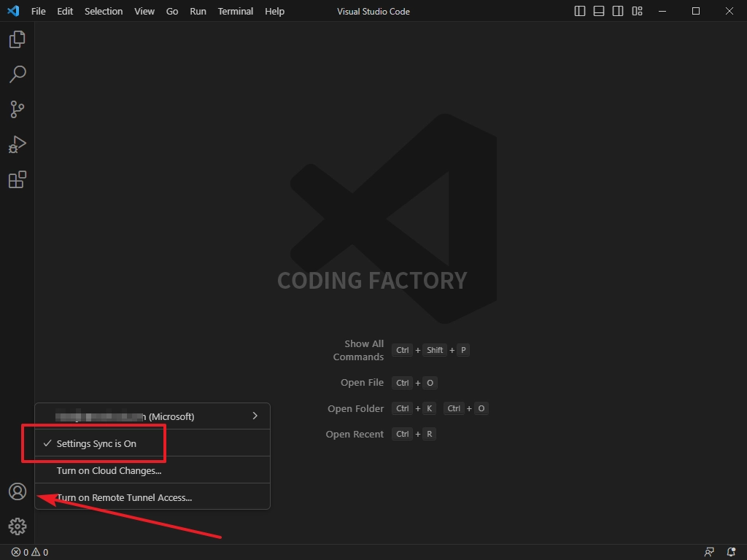Select 'Turn on Remote Tunnel Access...'
Image resolution: width=747 pixels, height=560 pixels.
(152, 497)
